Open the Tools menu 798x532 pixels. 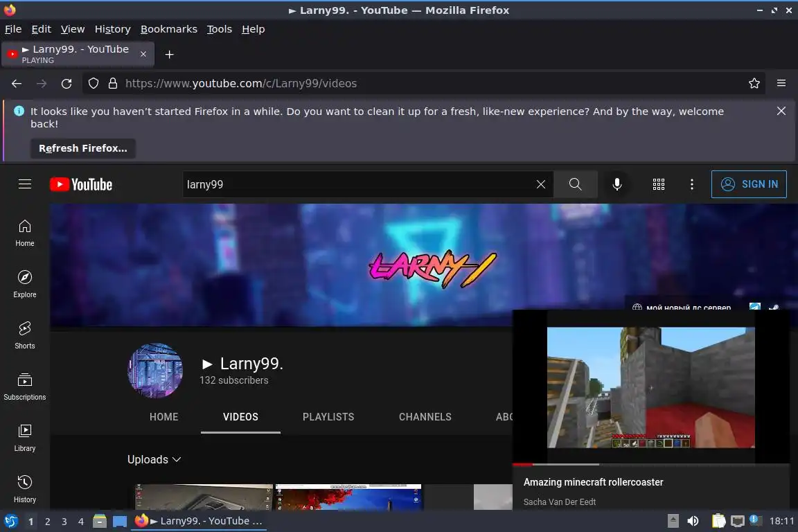pos(220,29)
